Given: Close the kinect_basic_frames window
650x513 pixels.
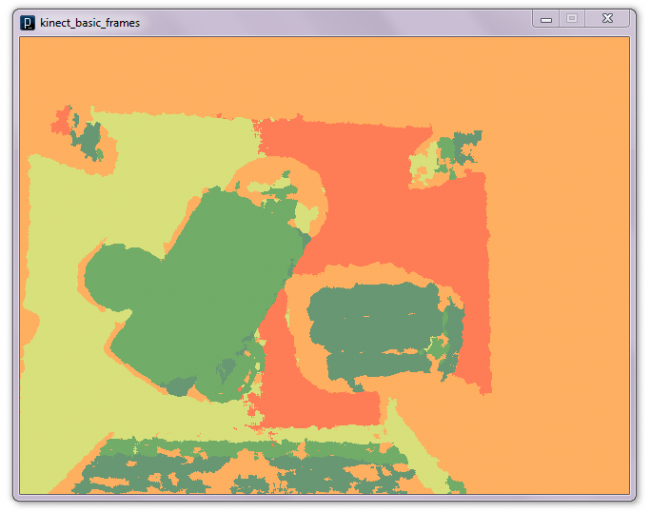Looking at the screenshot, I should 607,19.
